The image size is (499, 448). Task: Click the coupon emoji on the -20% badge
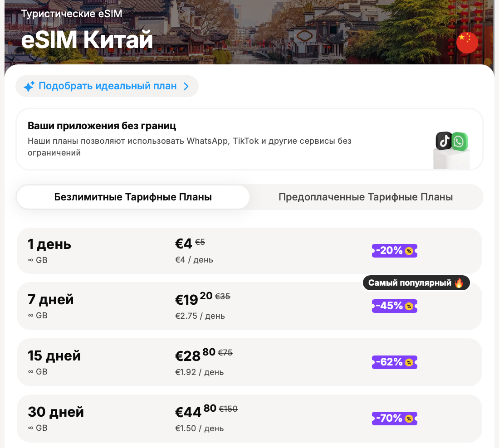coord(409,250)
